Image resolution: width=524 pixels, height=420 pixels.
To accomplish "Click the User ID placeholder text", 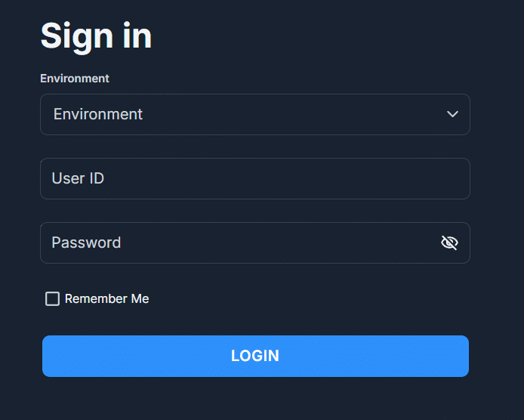I will [x=78, y=178].
